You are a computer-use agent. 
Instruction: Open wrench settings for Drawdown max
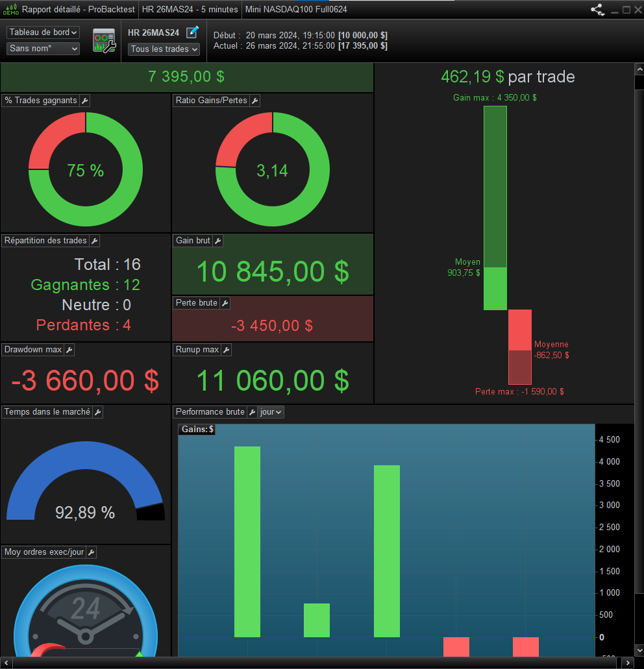pos(69,350)
